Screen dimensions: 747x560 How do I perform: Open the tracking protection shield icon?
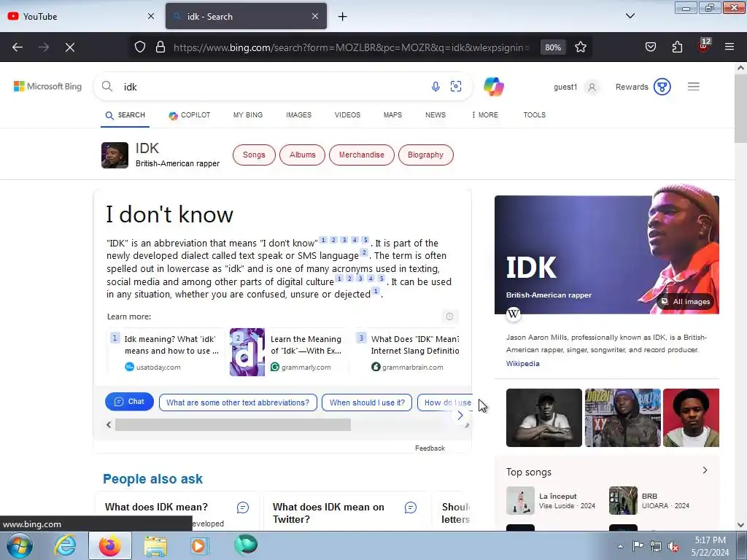(x=139, y=47)
